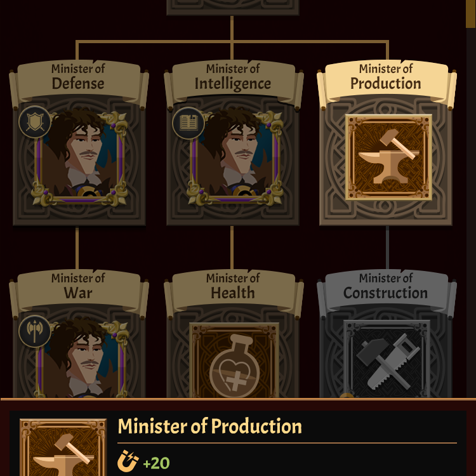Open the Minister of War portrait
The width and height of the screenshot is (476, 476).
[x=79, y=359]
